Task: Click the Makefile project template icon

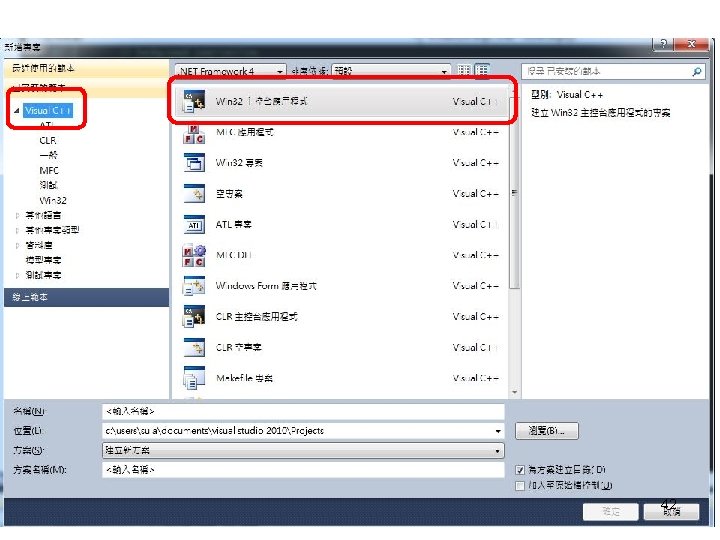Action: (194, 378)
